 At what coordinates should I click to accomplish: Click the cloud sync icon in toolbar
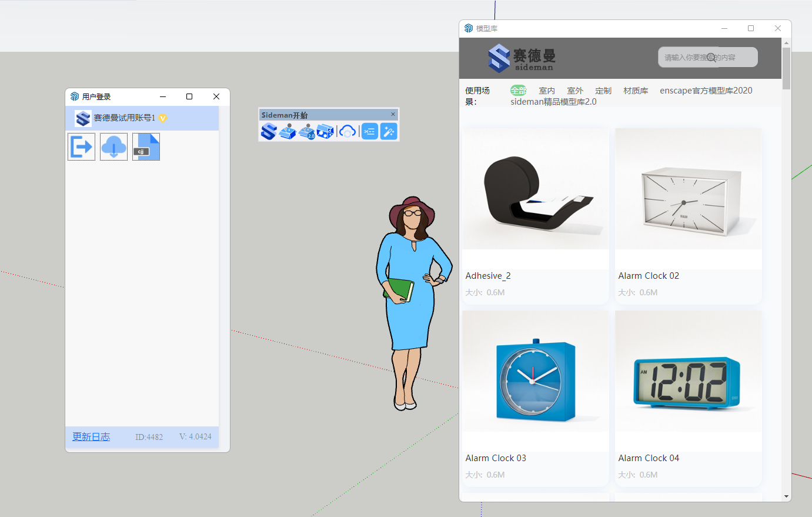click(347, 131)
